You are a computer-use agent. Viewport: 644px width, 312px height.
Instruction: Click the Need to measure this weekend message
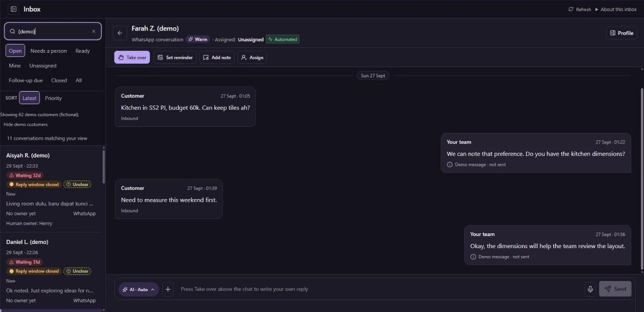pos(169,199)
